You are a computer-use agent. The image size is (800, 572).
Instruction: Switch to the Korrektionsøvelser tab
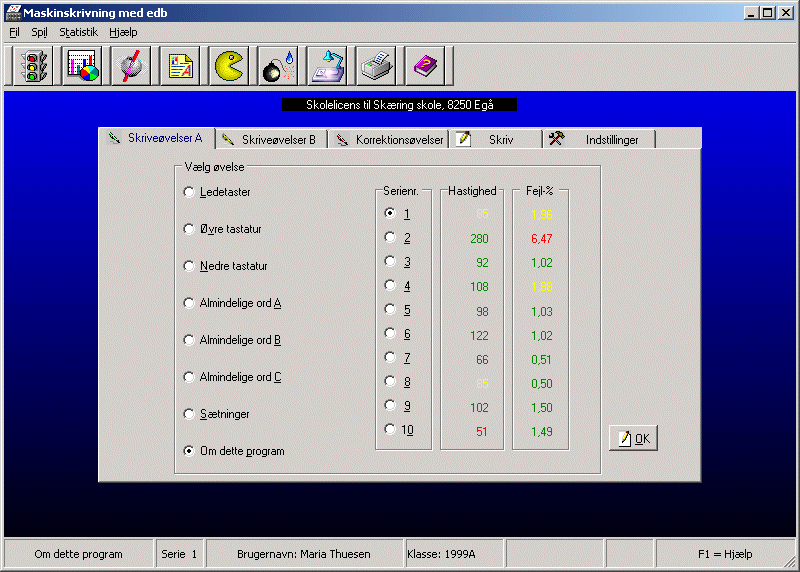[x=390, y=140]
